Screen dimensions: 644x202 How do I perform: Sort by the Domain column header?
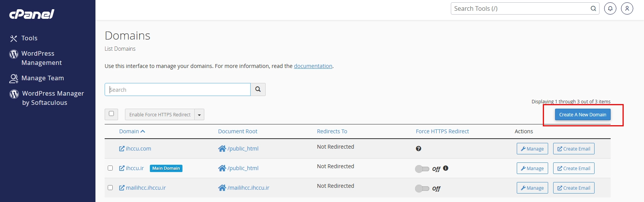pyautogui.click(x=132, y=131)
